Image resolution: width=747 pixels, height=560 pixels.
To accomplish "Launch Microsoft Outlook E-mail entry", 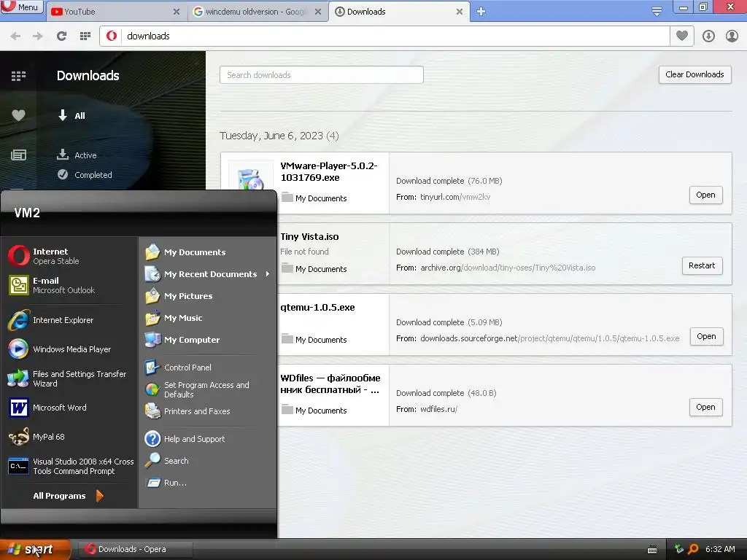I will pos(71,285).
